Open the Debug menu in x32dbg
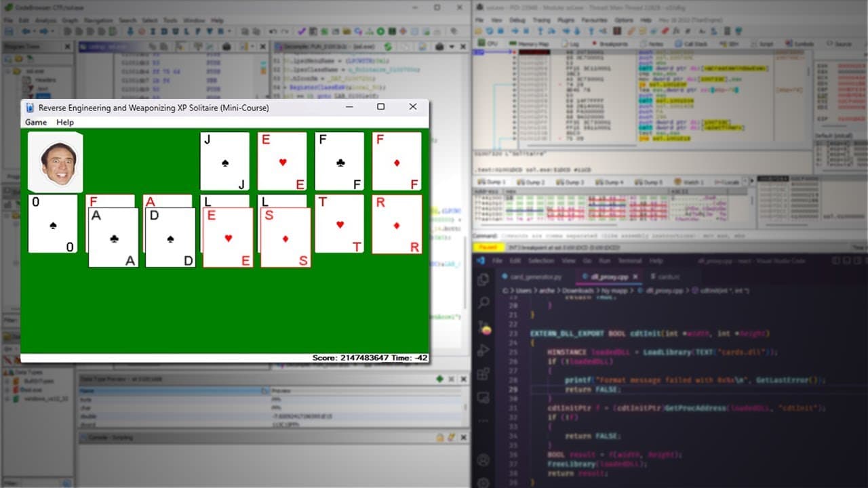 517,20
